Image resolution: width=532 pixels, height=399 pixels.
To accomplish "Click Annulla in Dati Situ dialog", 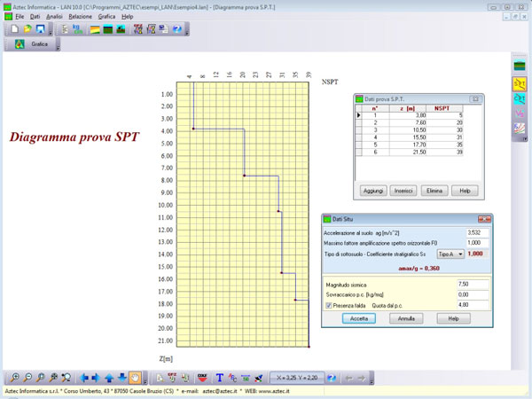I will click(406, 318).
